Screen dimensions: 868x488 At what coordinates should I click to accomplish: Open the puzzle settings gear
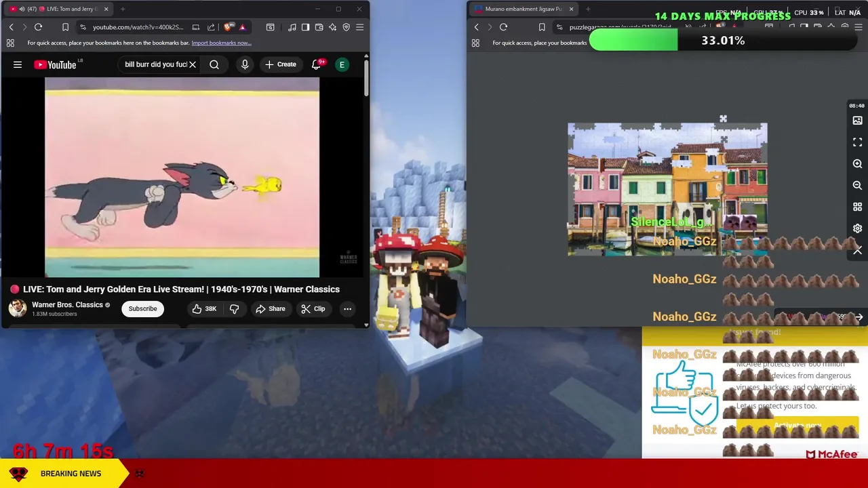pyautogui.click(x=857, y=229)
